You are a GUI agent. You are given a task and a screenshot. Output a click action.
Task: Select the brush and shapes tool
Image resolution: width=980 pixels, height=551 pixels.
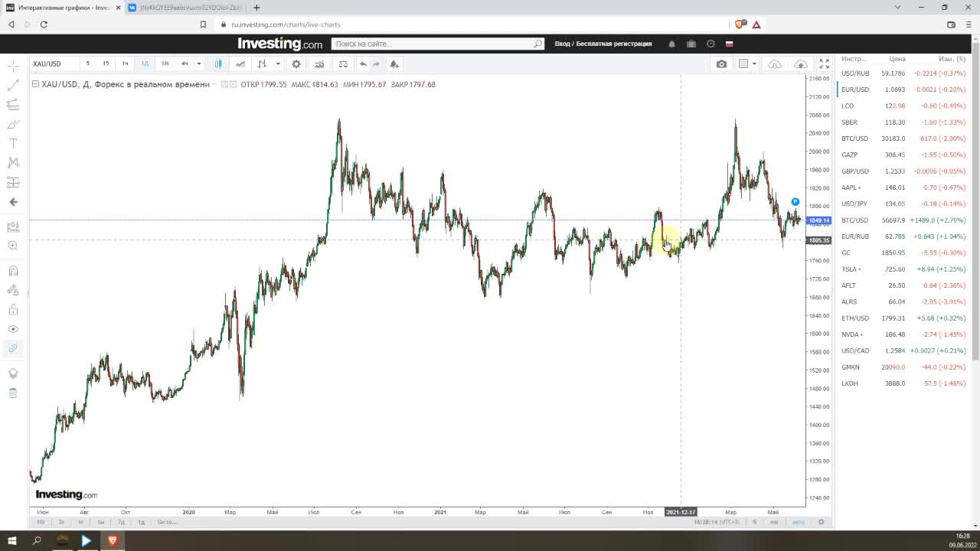(x=13, y=124)
